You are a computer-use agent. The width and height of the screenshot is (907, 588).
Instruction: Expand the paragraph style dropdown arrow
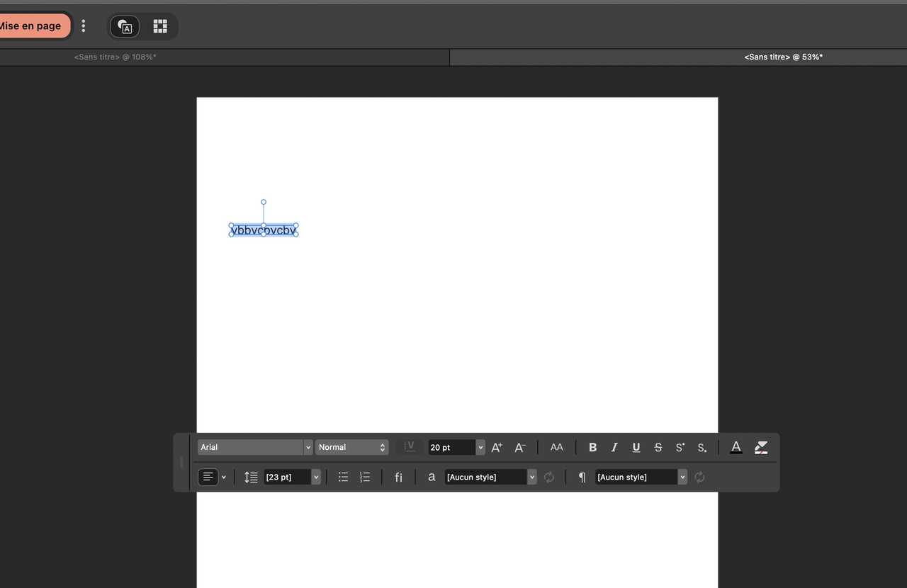(x=683, y=477)
